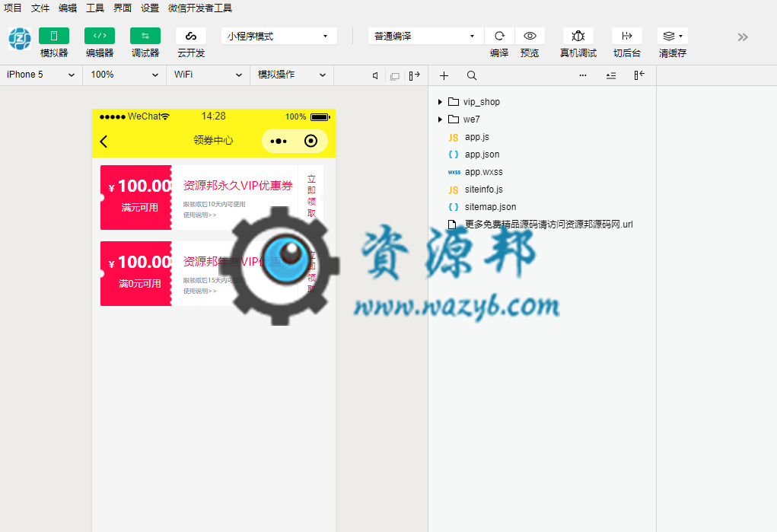The width and height of the screenshot is (777, 532).
Task: Click the 满0元可用 red coupon value block
Action: coord(136,274)
